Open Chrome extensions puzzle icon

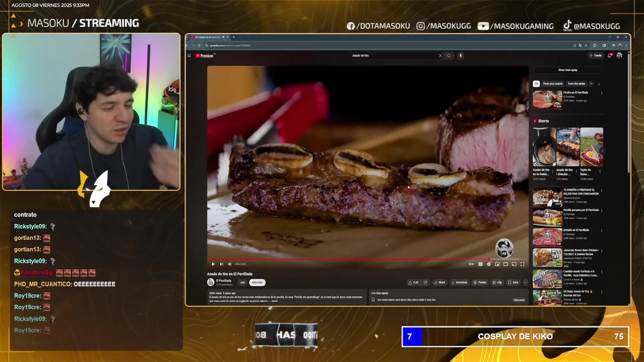pyautogui.click(x=595, y=45)
